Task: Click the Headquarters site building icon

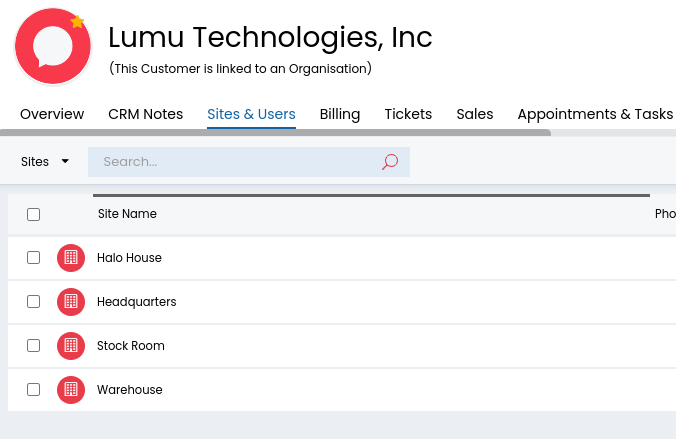Action: tap(70, 302)
